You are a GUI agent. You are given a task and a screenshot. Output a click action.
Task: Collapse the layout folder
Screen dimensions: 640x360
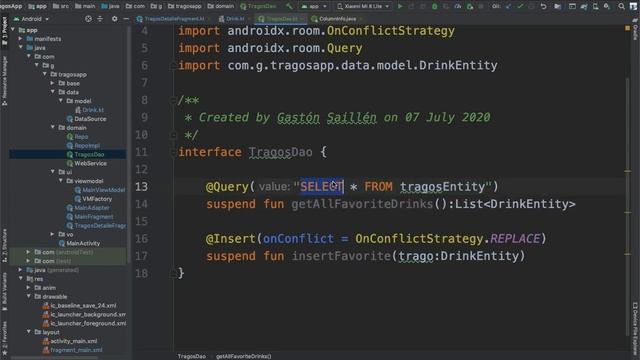coord(29,332)
